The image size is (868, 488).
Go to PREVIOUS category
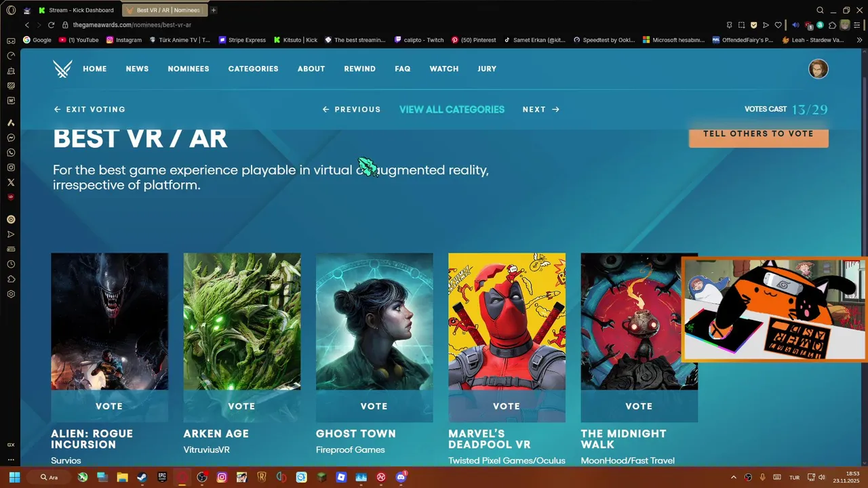(x=351, y=109)
